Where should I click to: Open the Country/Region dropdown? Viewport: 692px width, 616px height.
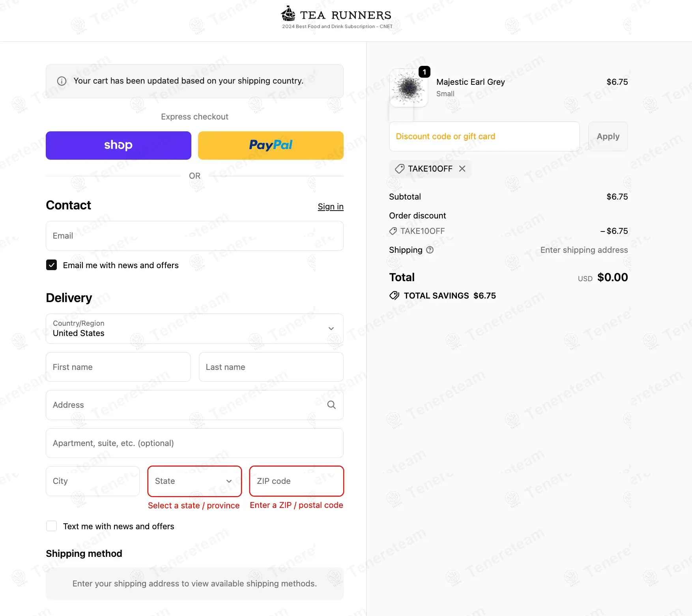tap(195, 329)
